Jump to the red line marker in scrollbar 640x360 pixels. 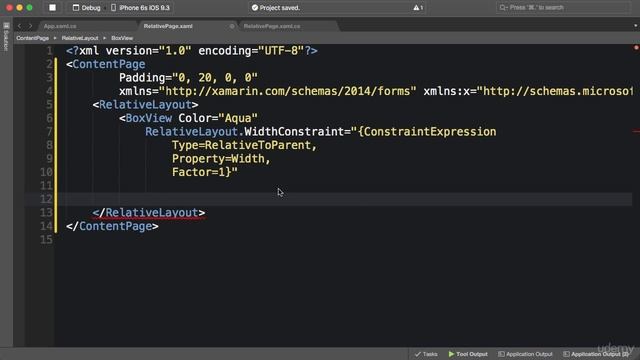pos(636,131)
